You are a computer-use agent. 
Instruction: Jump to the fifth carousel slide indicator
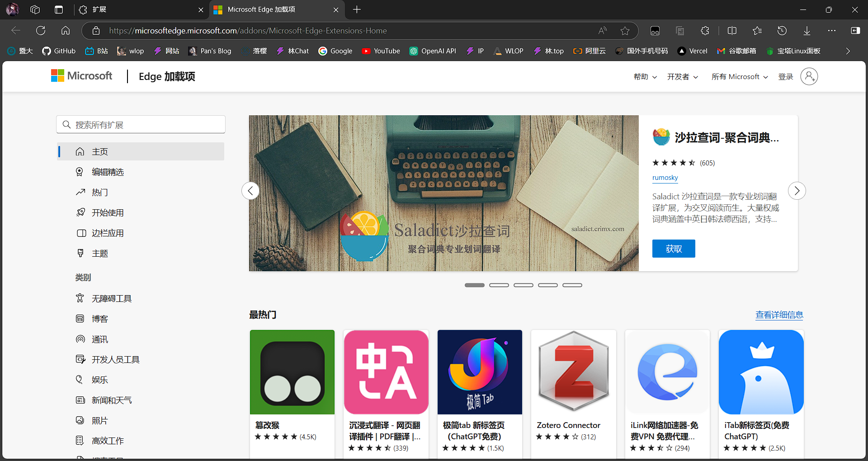pyautogui.click(x=572, y=285)
